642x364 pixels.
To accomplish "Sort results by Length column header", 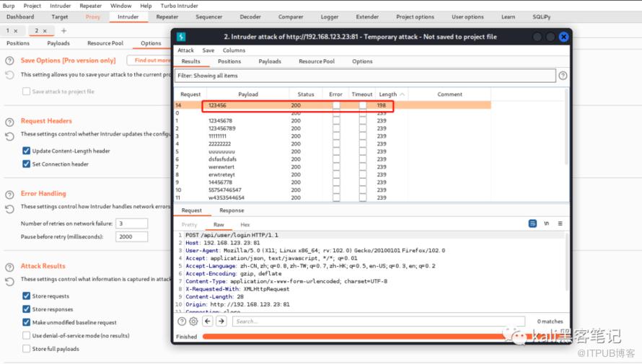I will coord(388,94).
